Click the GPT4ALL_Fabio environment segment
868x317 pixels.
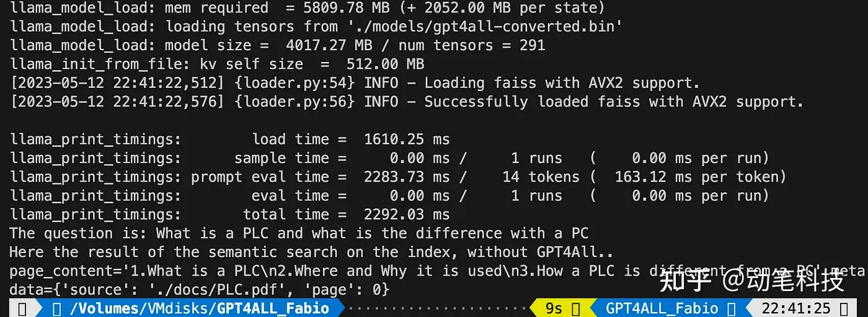point(662,308)
